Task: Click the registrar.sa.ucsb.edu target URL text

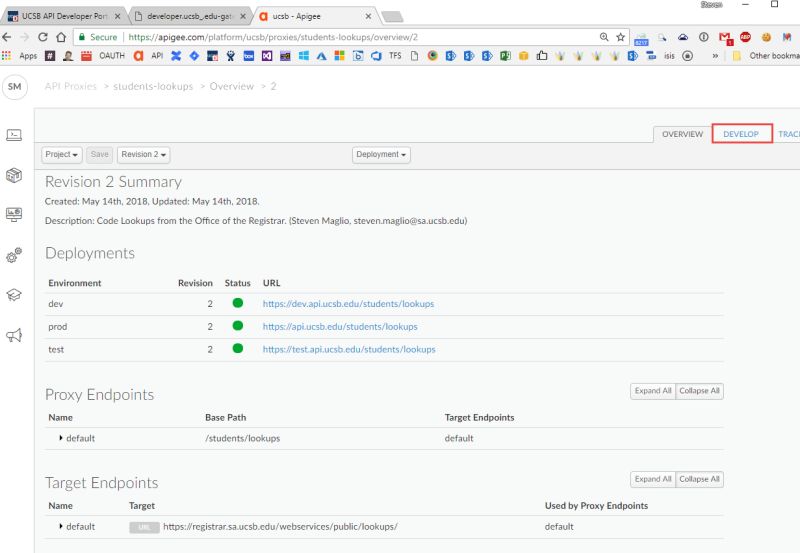Action: (x=280, y=526)
